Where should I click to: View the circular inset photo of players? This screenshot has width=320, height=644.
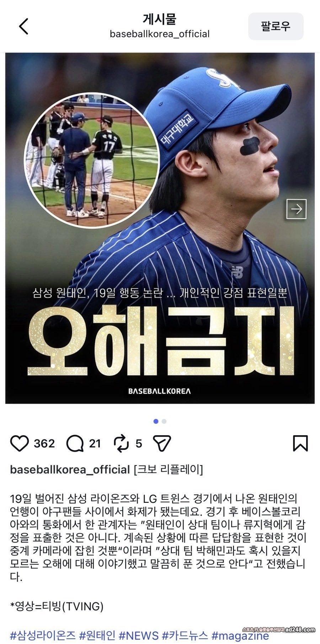pyautogui.click(x=91, y=159)
